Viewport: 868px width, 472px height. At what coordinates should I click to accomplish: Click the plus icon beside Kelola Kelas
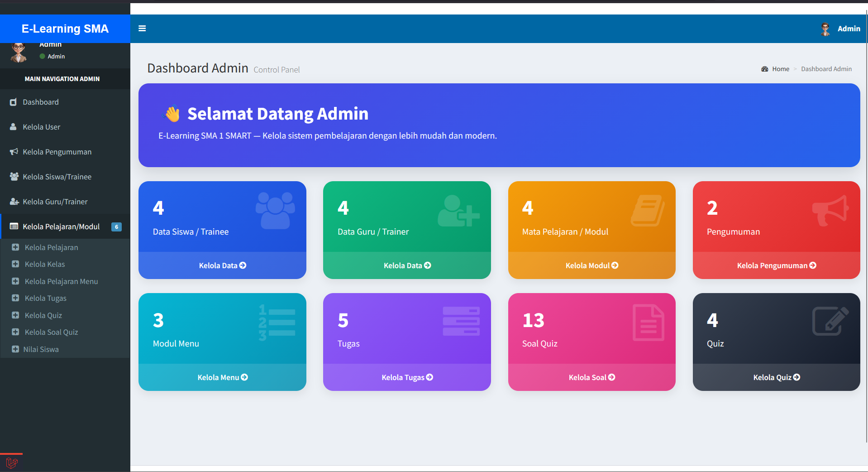[15, 264]
